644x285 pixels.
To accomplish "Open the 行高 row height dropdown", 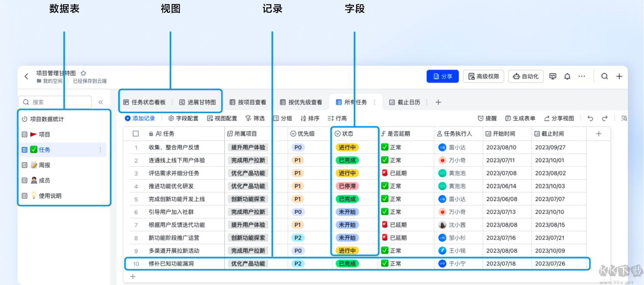I will (337, 119).
